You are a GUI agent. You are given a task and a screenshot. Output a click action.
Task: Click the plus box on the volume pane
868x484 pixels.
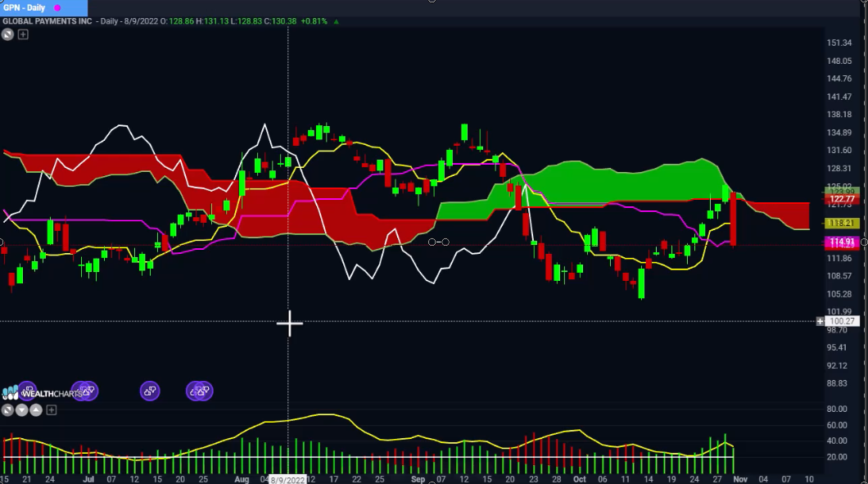coord(52,409)
